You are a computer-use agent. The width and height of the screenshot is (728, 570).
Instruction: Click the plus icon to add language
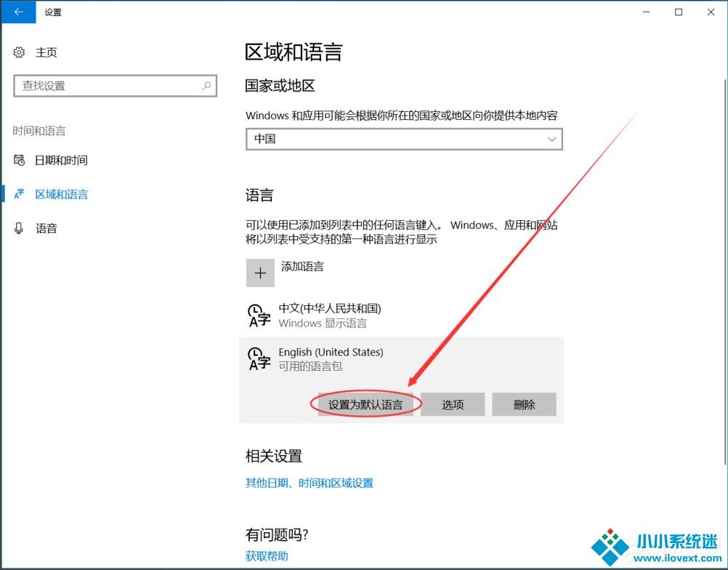point(260,273)
